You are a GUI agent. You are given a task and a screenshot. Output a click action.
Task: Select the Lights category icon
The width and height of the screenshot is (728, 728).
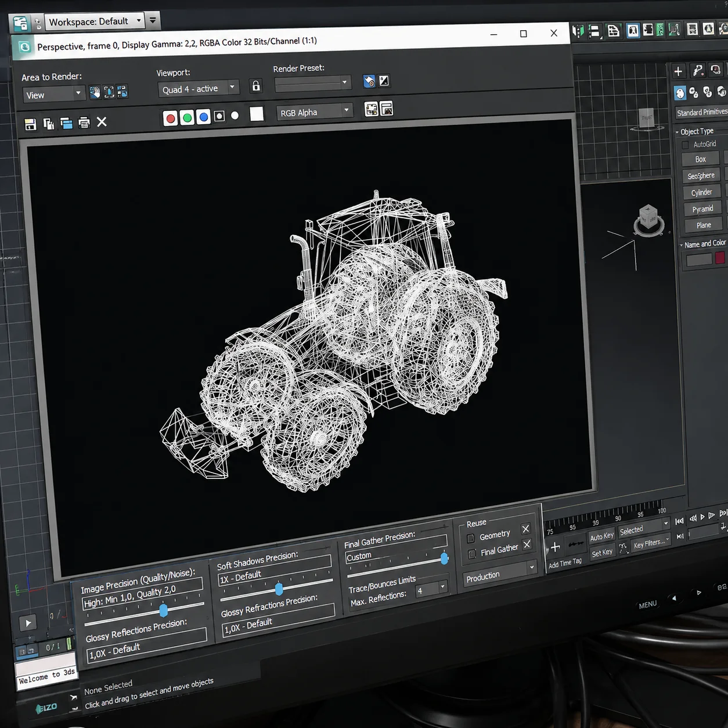[708, 92]
